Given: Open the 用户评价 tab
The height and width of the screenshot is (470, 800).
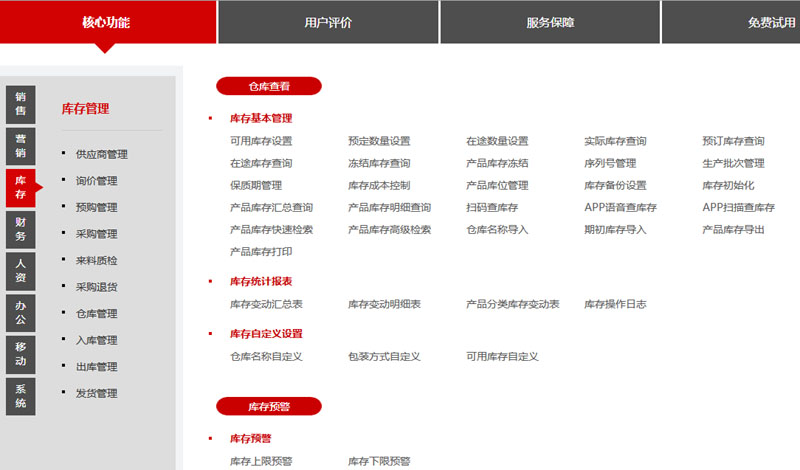Looking at the screenshot, I should coord(328,22).
